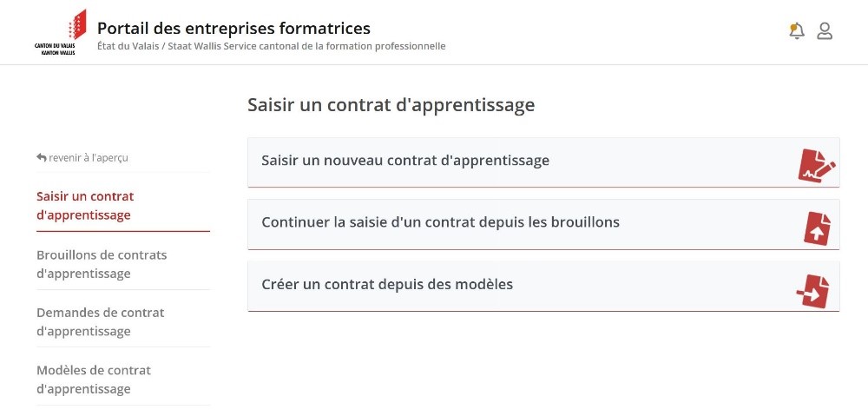
Task: Click the 'Kanton Wallis' text under the logo
Action: [58, 53]
